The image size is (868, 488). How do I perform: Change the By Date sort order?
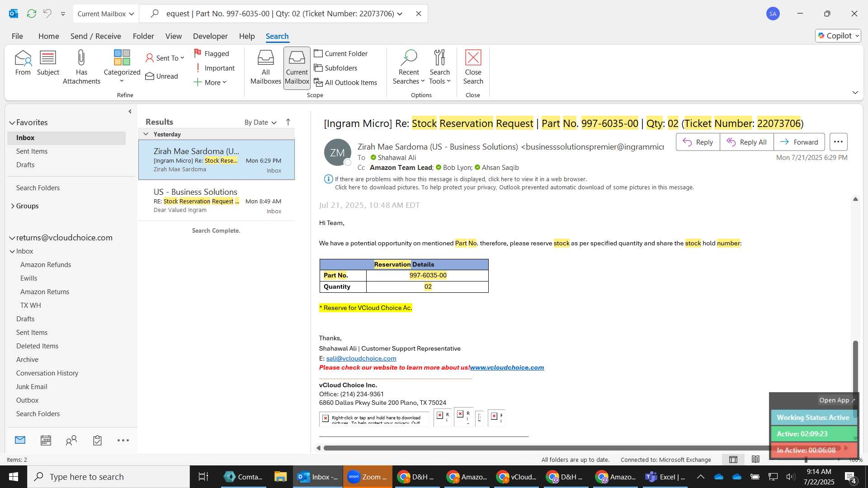tap(260, 122)
